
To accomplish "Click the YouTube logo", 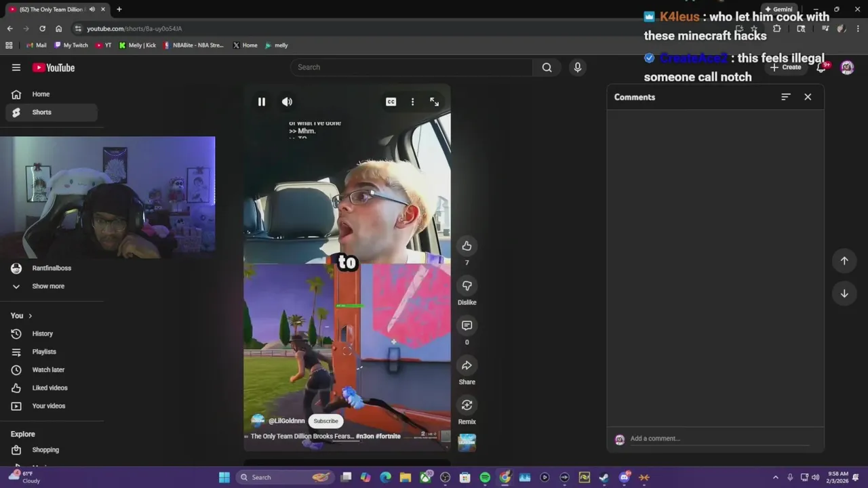I will (54, 67).
